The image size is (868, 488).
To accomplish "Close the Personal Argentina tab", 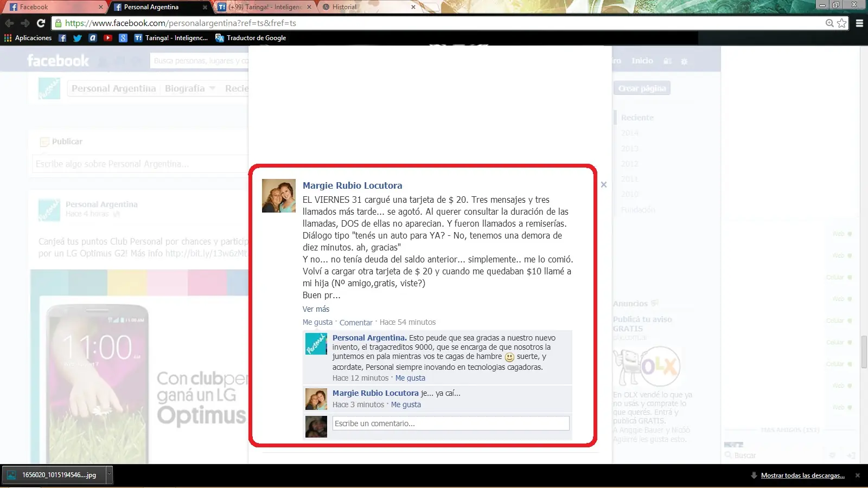I will click(x=205, y=7).
